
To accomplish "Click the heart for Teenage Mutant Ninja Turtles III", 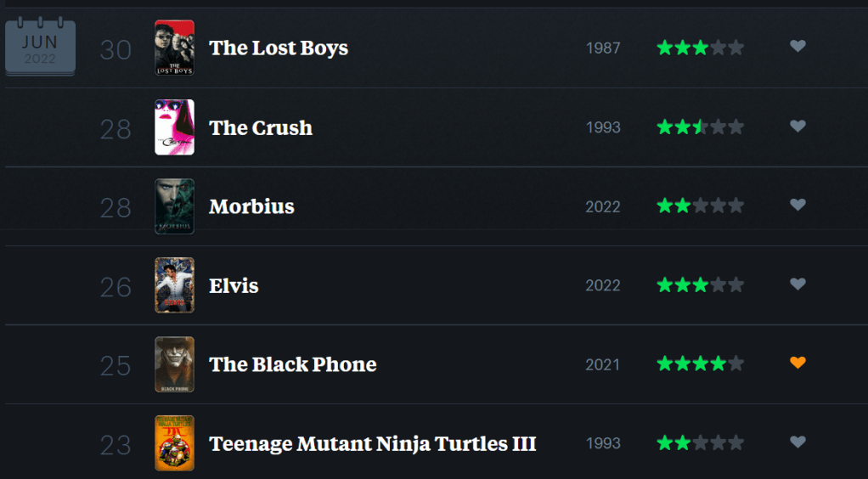I will click(x=798, y=442).
